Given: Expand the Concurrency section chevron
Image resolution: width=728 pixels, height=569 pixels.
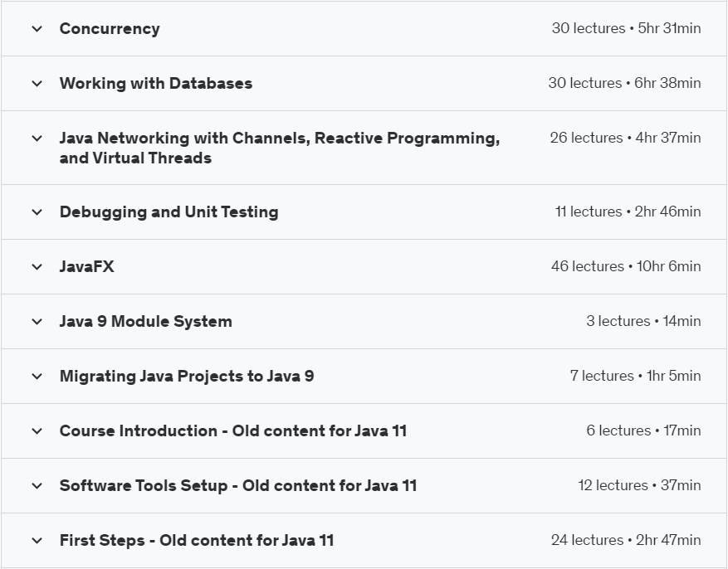Looking at the screenshot, I should pyautogui.click(x=37, y=29).
